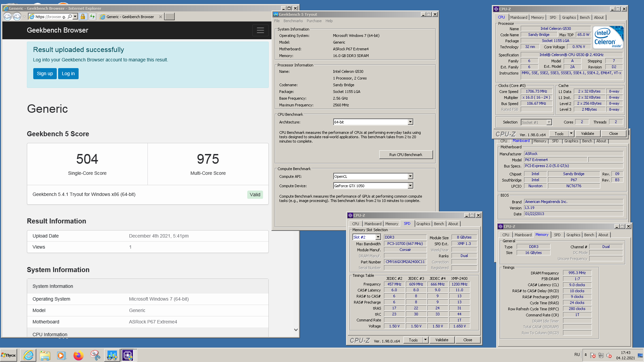
Task: Click the Intel Celeron inside logo
Action: pyautogui.click(x=608, y=37)
